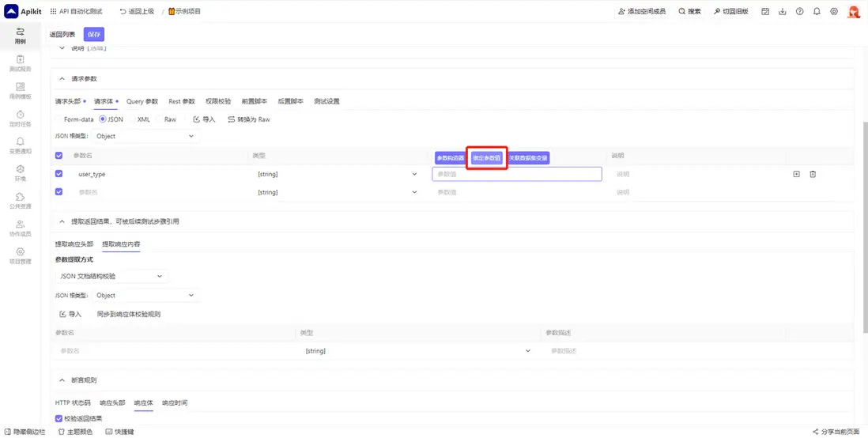
Task: Click the user avatar
Action: tap(854, 11)
